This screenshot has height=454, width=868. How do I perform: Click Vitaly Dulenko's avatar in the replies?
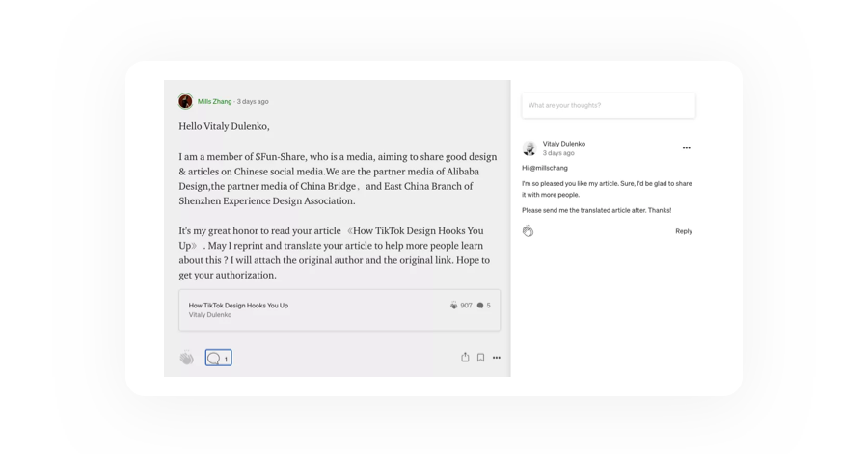[x=529, y=148]
